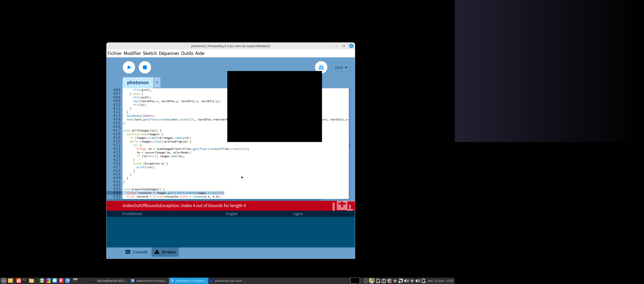This screenshot has width=644, height=284.
Task: Click the icon at right of error bar
Action: pos(343,206)
